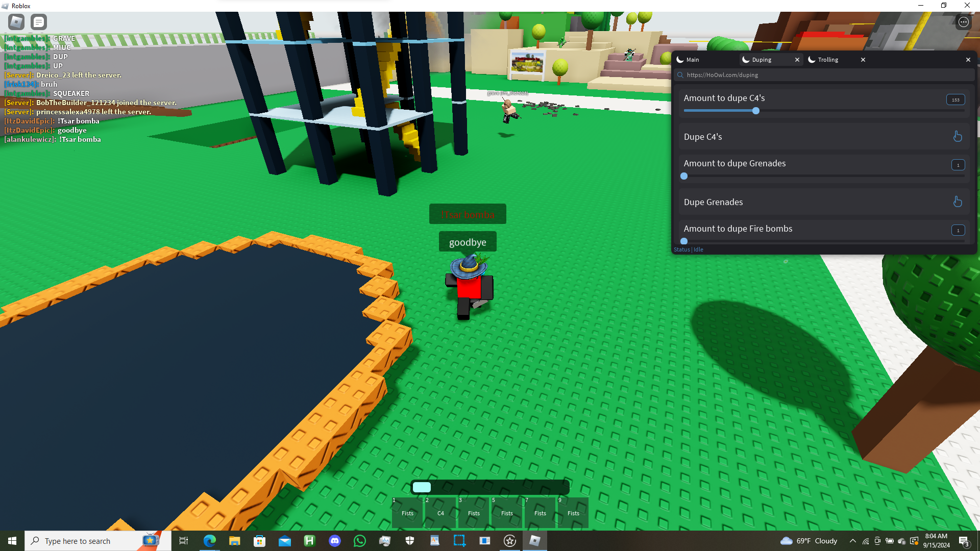The image size is (980, 551).
Task: Show hidden system tray icons
Action: point(852,541)
